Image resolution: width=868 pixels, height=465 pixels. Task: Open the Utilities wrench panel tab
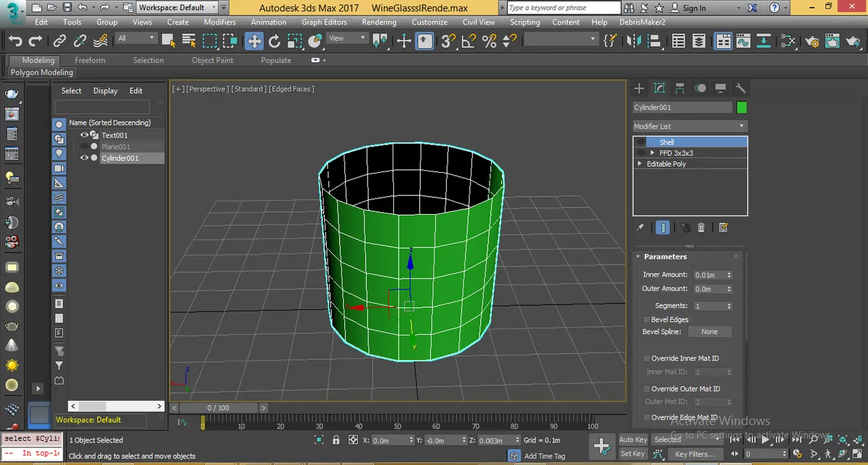tap(741, 88)
